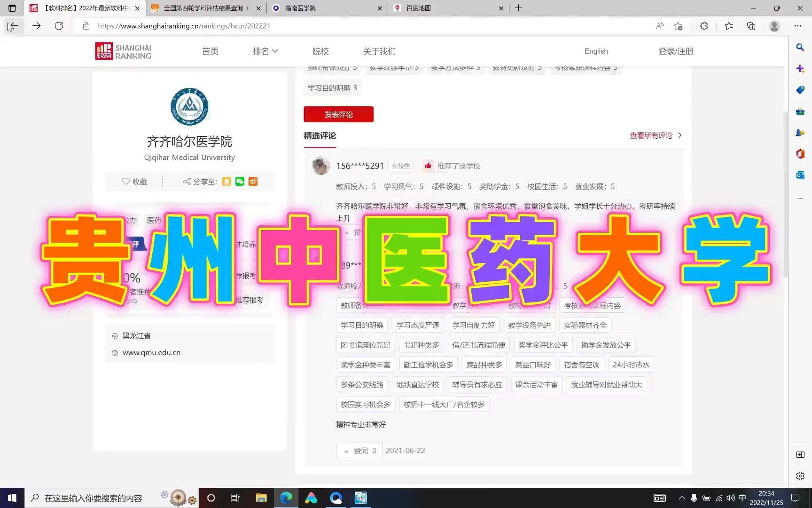Open browser settings and more menu
Screen dimensions: 812x508
click(798, 26)
